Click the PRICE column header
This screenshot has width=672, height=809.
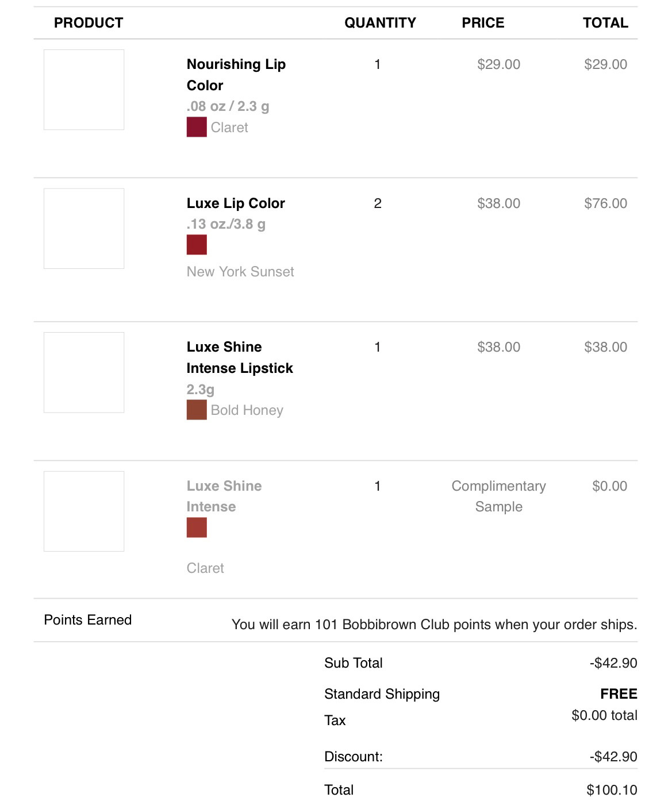click(x=483, y=23)
